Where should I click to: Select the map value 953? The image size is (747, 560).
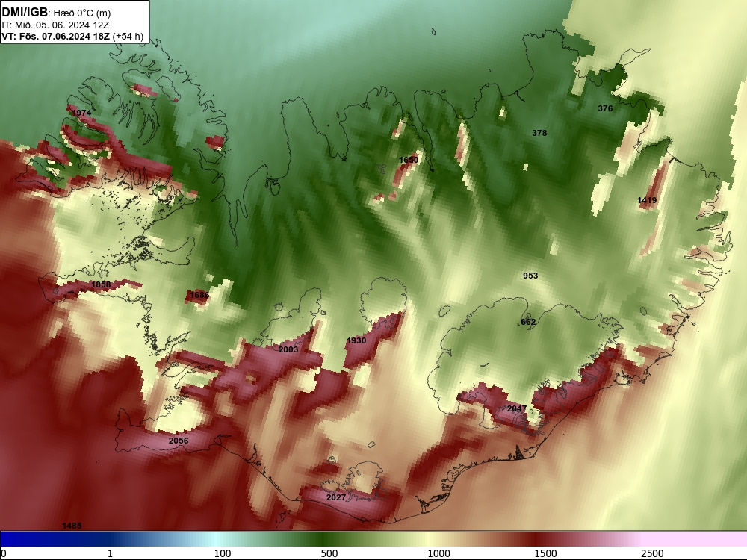(x=530, y=276)
